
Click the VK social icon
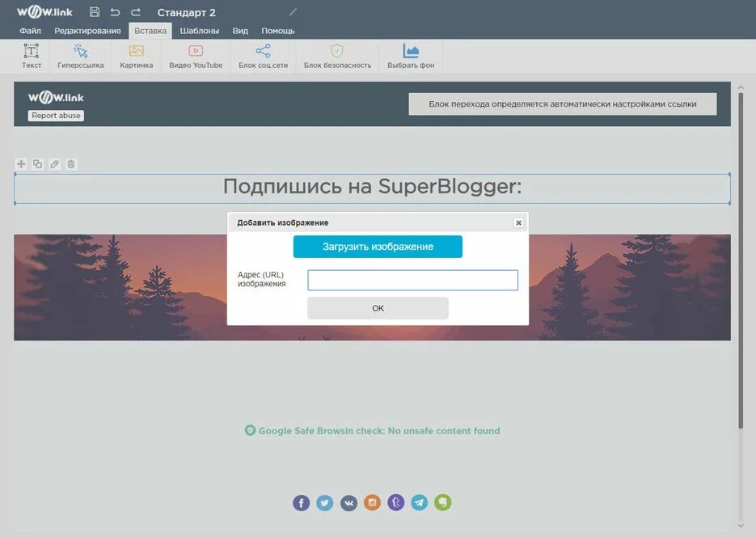tap(348, 502)
